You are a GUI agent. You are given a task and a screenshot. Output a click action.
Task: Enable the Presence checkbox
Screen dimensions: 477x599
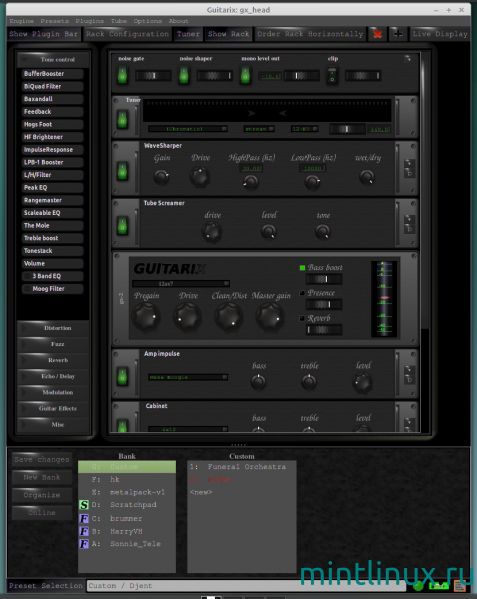pyautogui.click(x=302, y=293)
